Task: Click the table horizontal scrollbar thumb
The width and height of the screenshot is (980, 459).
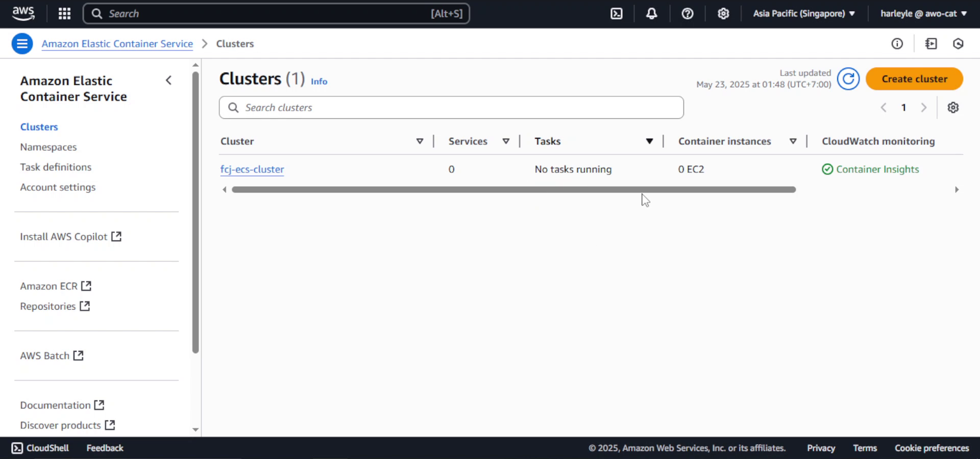Action: 513,190
